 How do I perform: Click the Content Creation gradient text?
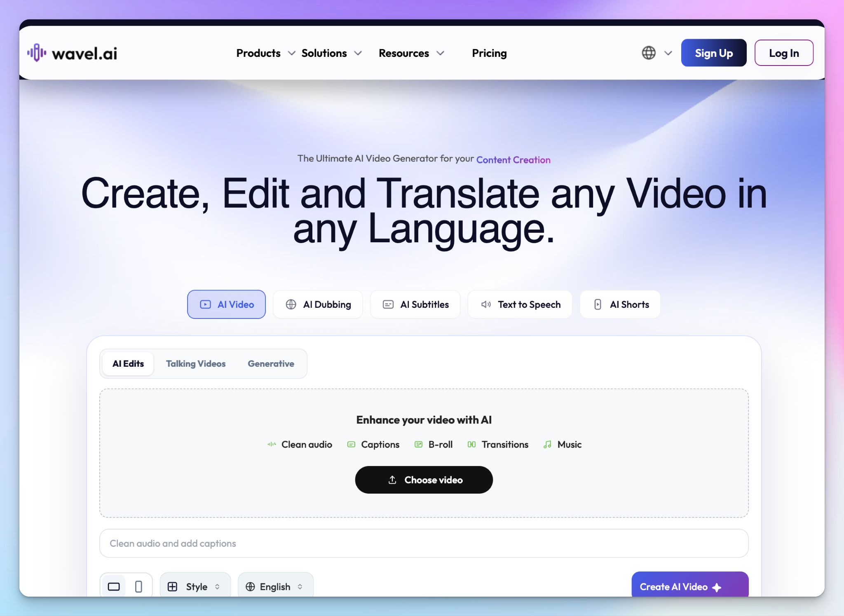[x=513, y=160]
